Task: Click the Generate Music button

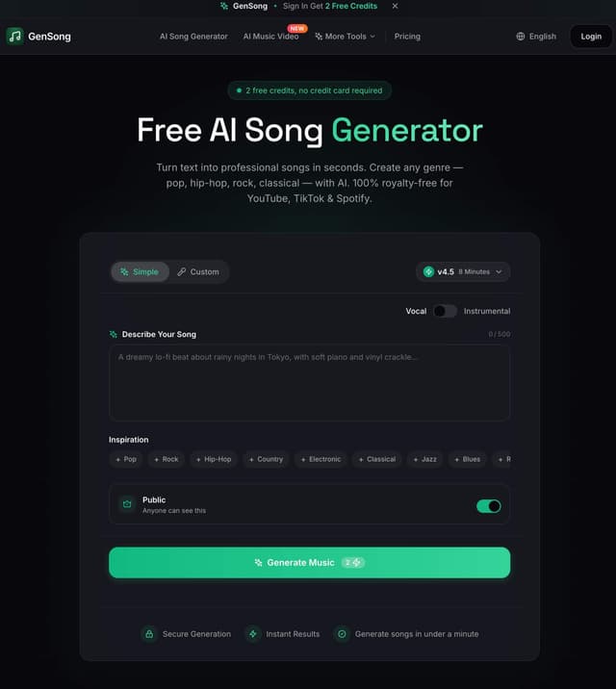Action: (309, 563)
